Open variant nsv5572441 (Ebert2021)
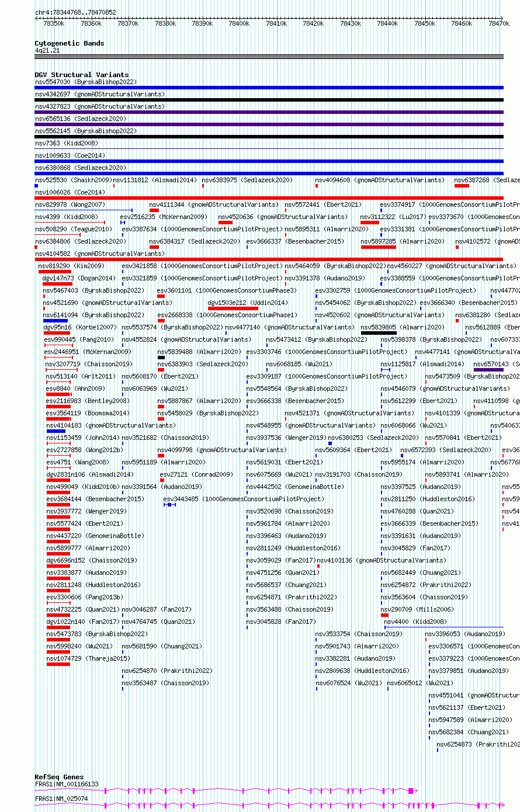Viewport: 520px width, 812px height. coord(323,204)
